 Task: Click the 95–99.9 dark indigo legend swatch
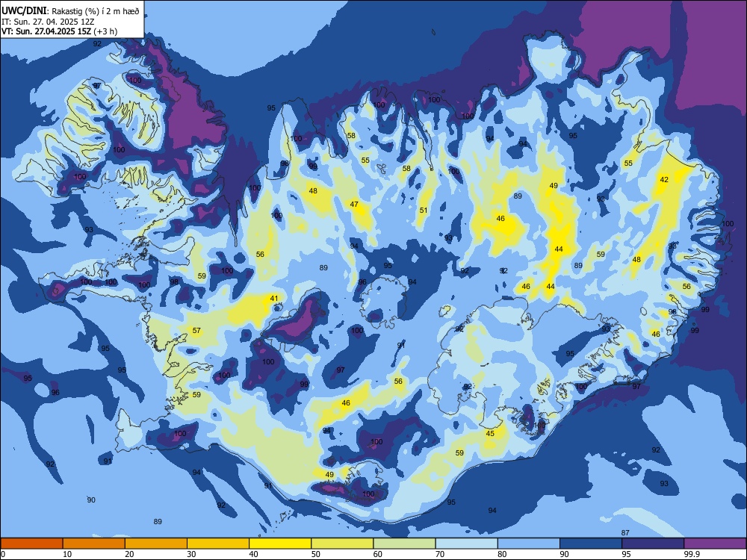(x=653, y=544)
